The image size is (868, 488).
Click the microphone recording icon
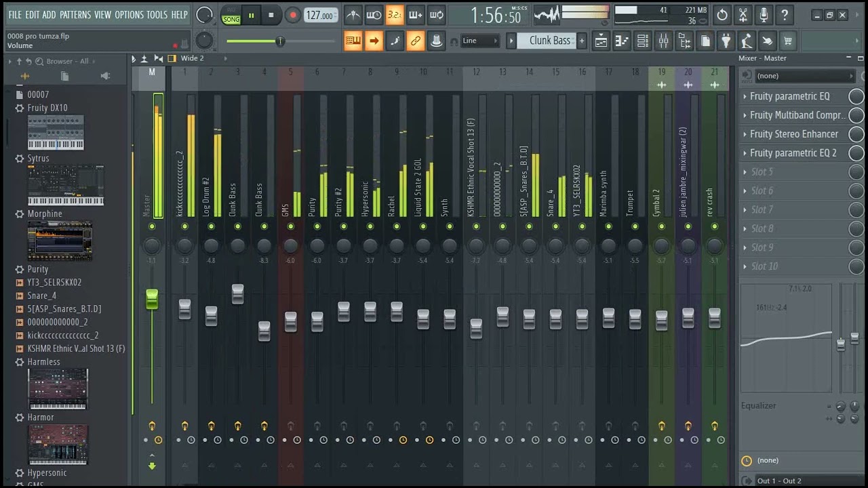tap(764, 14)
